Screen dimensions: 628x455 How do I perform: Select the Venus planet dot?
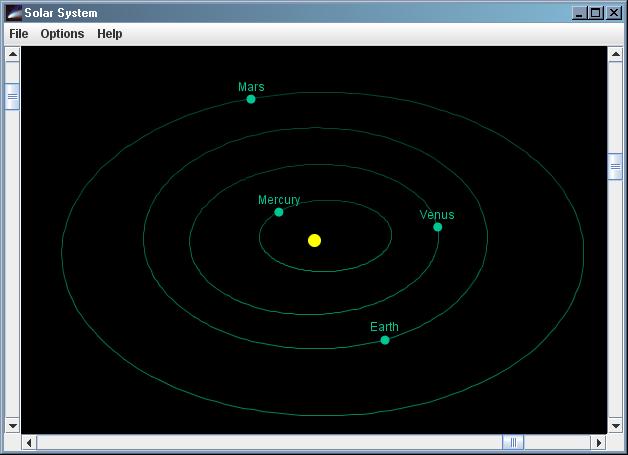pos(437,227)
